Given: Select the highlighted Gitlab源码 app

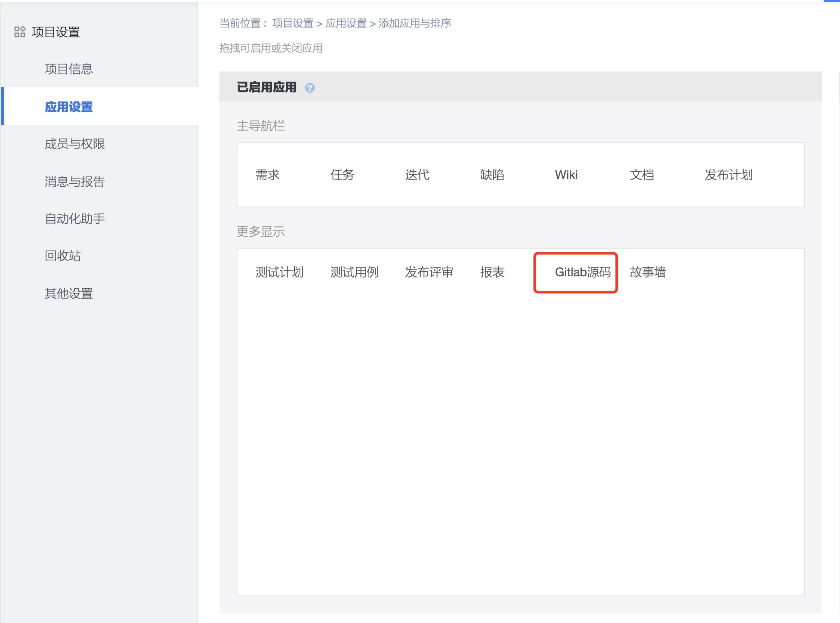Looking at the screenshot, I should coord(575,272).
